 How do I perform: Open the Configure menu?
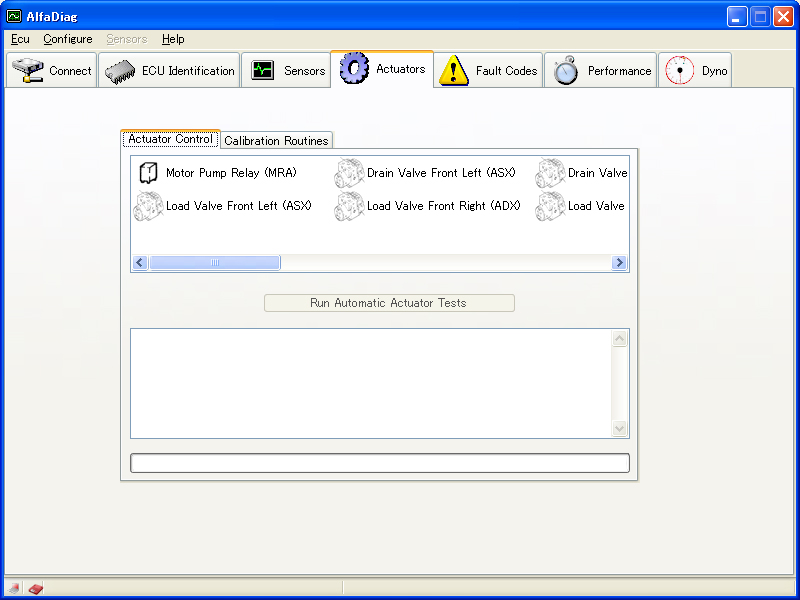pyautogui.click(x=68, y=39)
